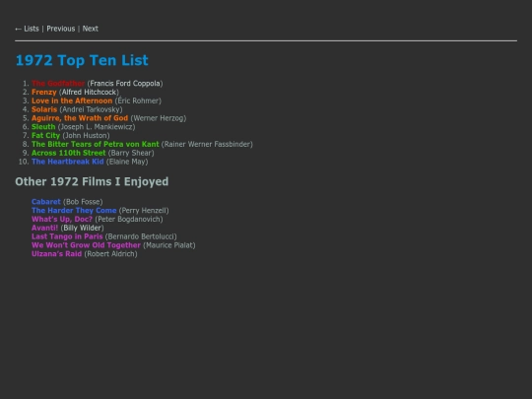Click director name Joseph L. Mankiewicz
This screenshot has width=532, height=399.
coord(97,127)
